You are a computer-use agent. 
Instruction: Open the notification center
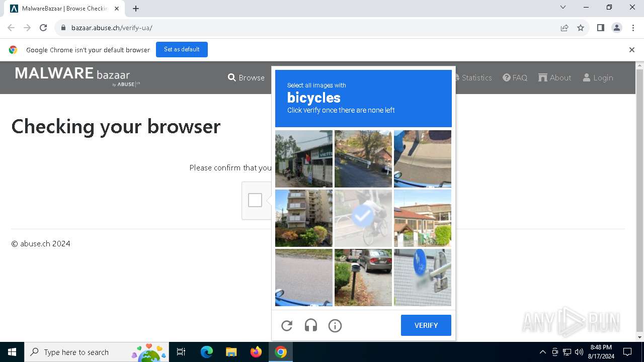(627, 352)
